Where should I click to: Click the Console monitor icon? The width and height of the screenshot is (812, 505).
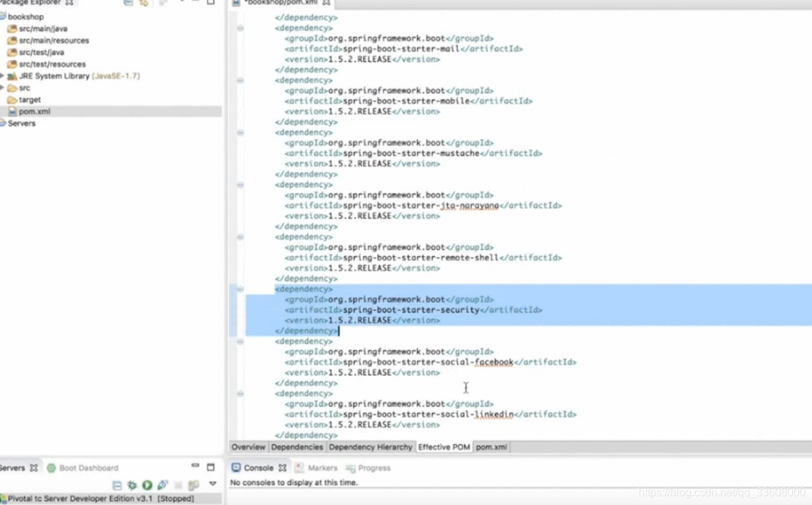[236, 467]
